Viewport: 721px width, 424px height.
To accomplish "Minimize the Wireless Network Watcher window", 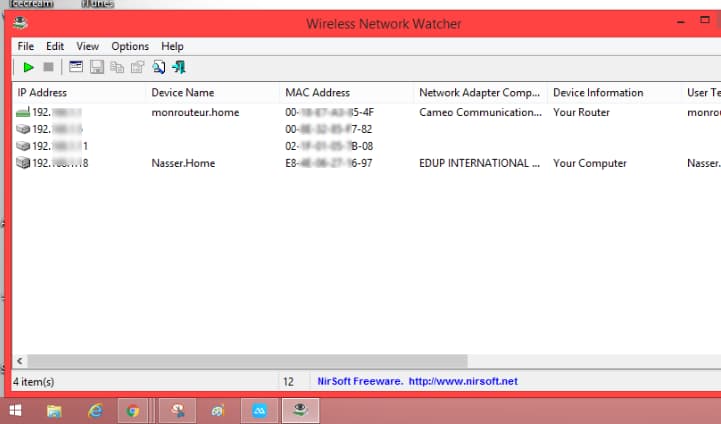I will click(x=681, y=22).
